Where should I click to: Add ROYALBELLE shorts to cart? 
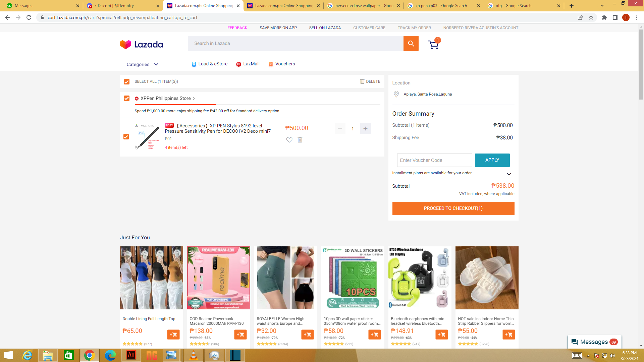click(308, 335)
